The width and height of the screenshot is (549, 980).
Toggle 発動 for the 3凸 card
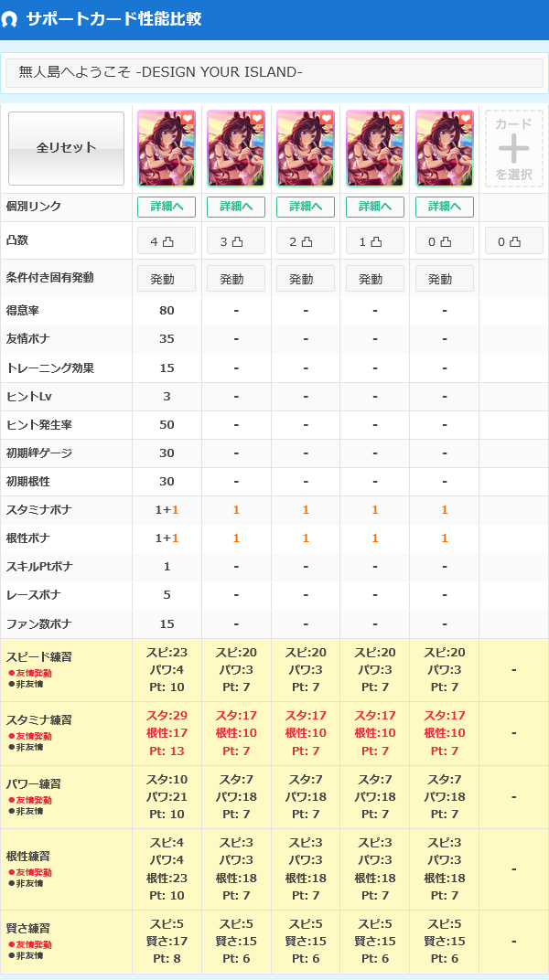[x=236, y=279]
